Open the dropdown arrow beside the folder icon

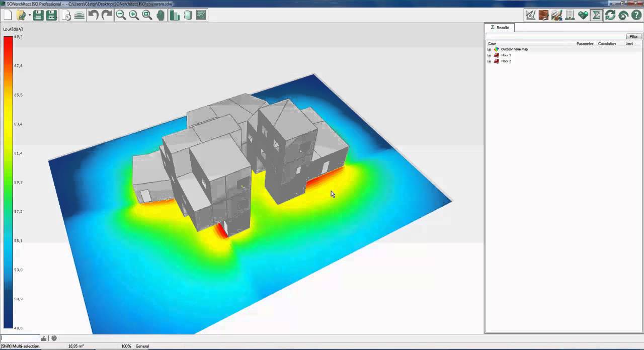(x=30, y=16)
